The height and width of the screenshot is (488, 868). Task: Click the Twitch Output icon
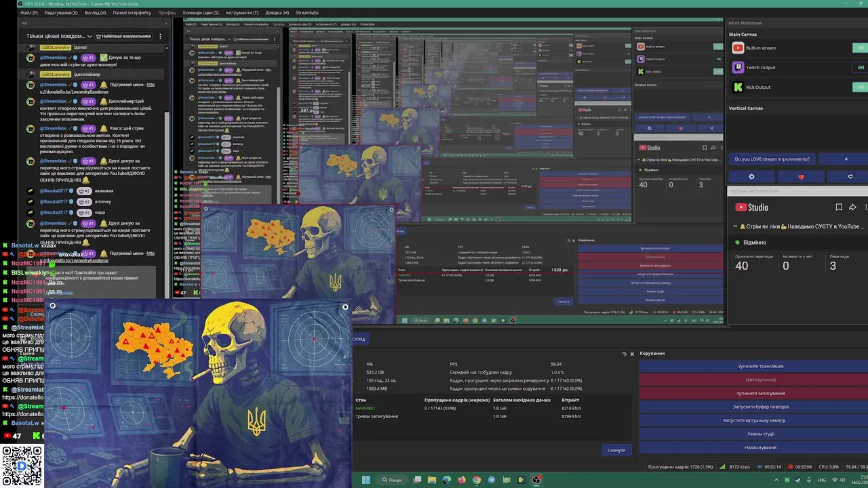[738, 67]
